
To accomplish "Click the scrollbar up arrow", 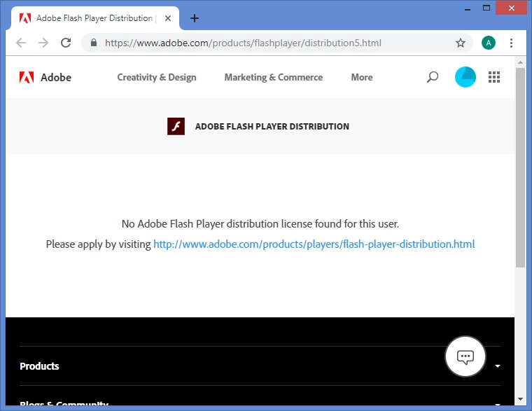I will 520,62.
